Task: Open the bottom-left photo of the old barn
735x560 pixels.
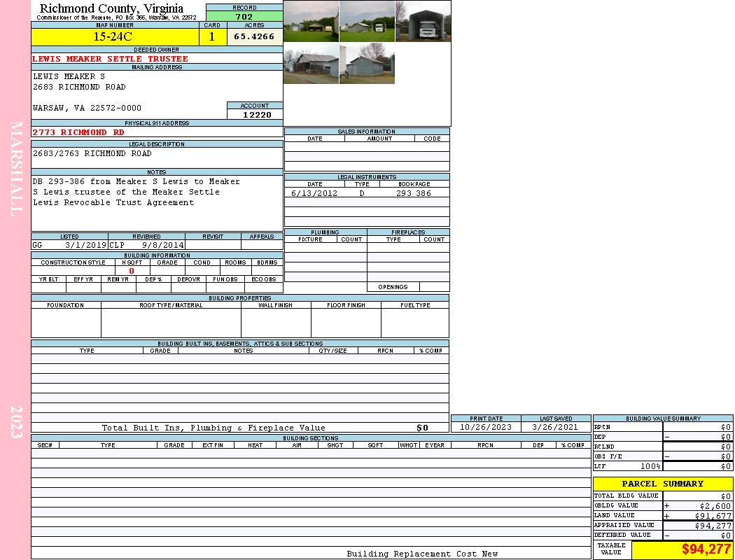Action: coord(311,64)
